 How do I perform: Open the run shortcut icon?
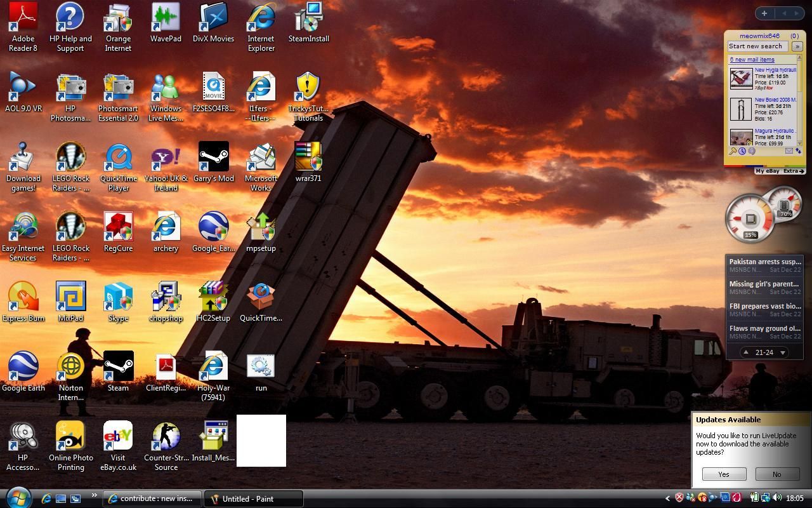[x=261, y=372]
